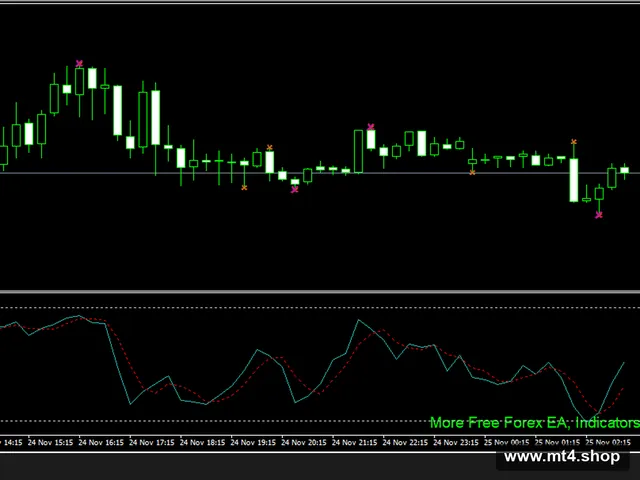Click the large white bearish candle at 25 Nov 01:15
Screen dimensions: 640x480
click(x=573, y=180)
